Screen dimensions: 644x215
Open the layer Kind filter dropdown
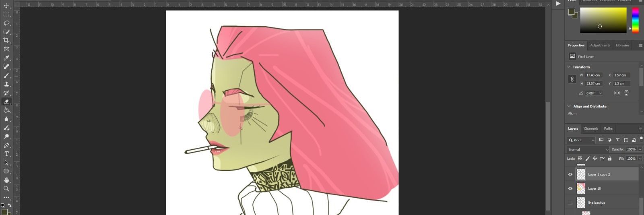[x=581, y=140]
